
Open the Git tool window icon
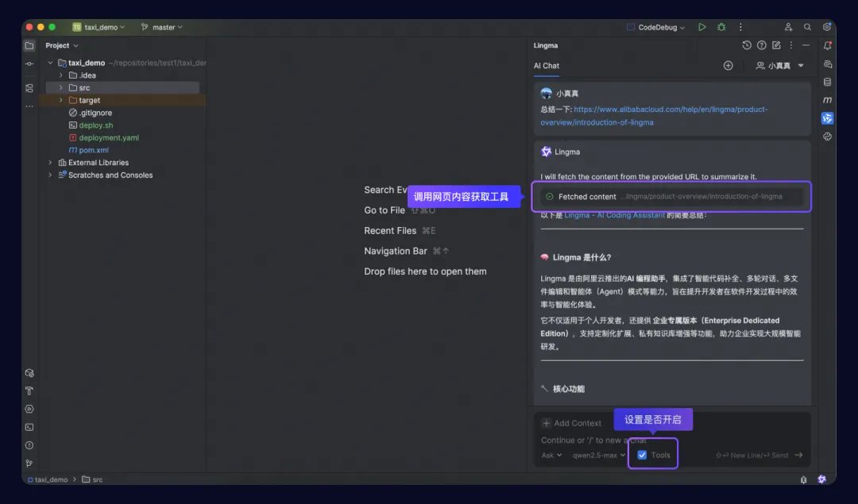(x=29, y=463)
